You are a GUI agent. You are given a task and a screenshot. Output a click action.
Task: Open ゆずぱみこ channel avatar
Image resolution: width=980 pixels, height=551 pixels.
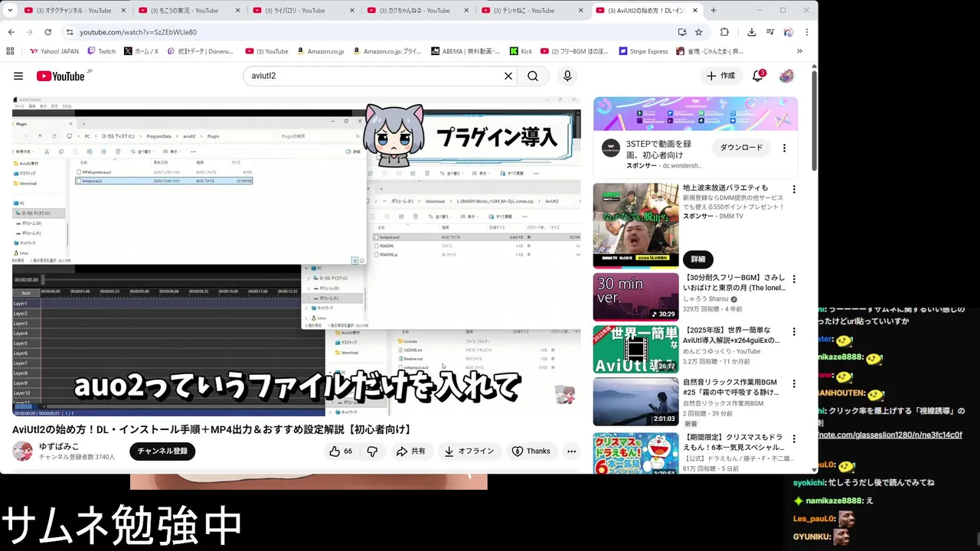click(22, 451)
